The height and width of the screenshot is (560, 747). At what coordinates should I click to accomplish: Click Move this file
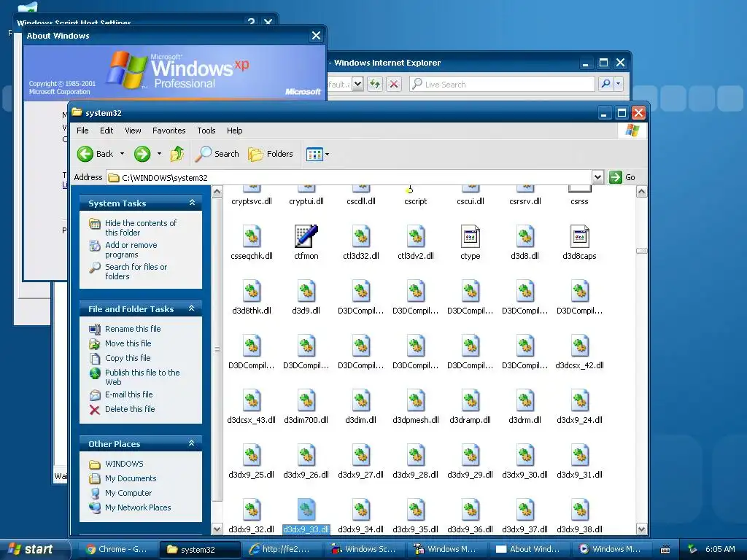click(x=128, y=343)
